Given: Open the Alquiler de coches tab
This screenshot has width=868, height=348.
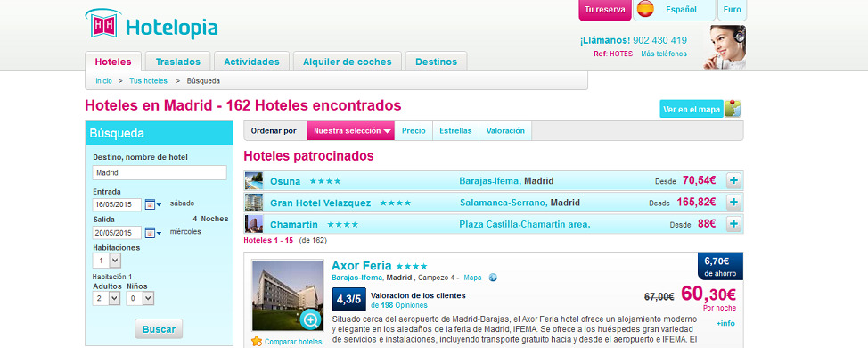Looking at the screenshot, I should [x=347, y=62].
